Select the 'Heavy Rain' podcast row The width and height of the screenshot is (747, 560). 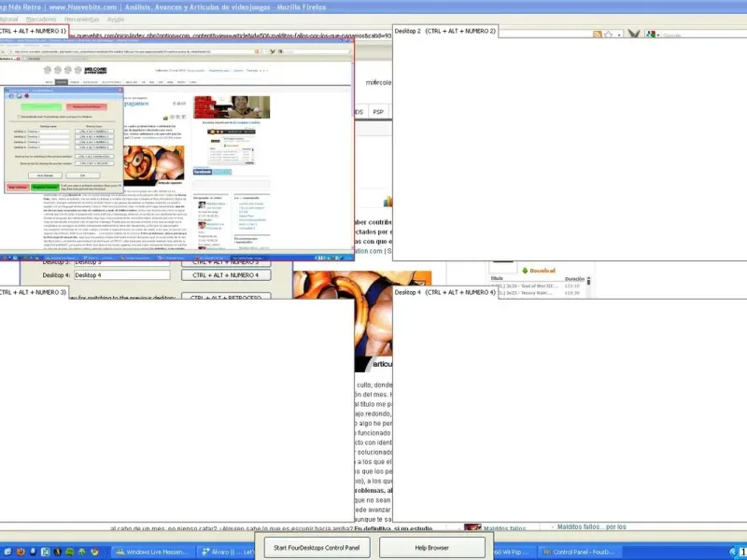pos(539,293)
